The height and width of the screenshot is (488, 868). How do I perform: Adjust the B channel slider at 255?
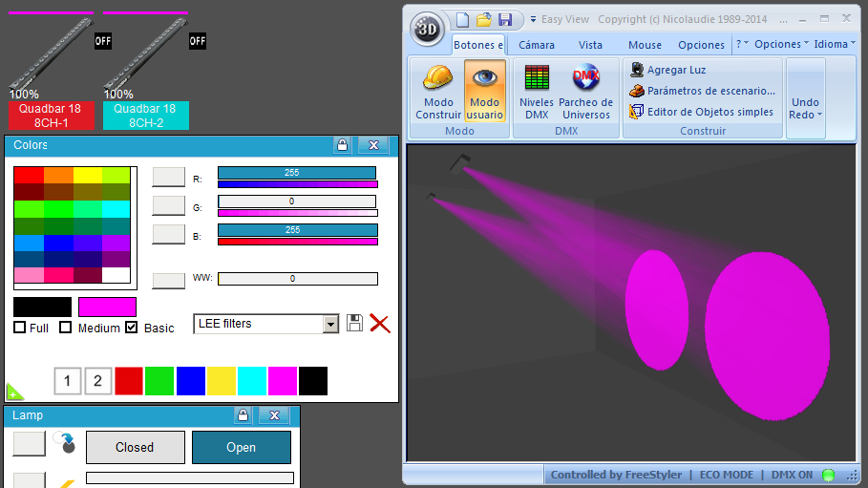point(297,230)
